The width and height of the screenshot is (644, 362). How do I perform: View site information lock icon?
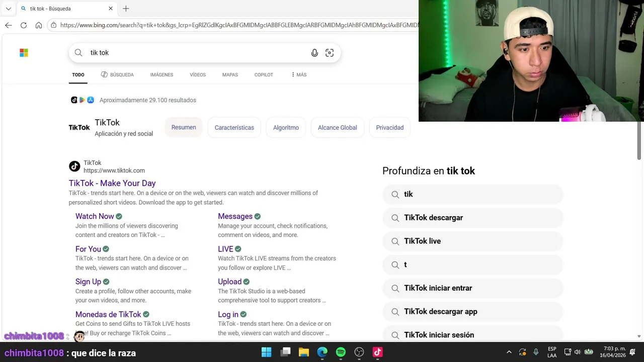54,25
